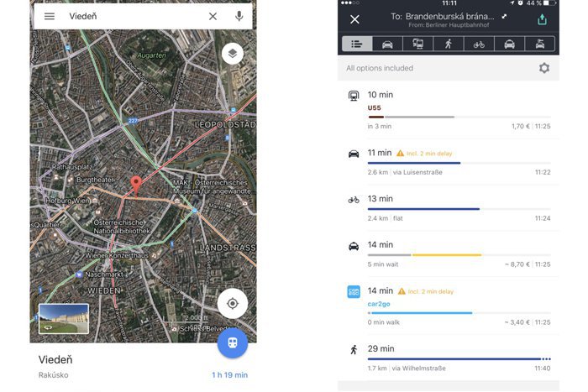
Task: Open route options gear settings
Action: [x=543, y=68]
